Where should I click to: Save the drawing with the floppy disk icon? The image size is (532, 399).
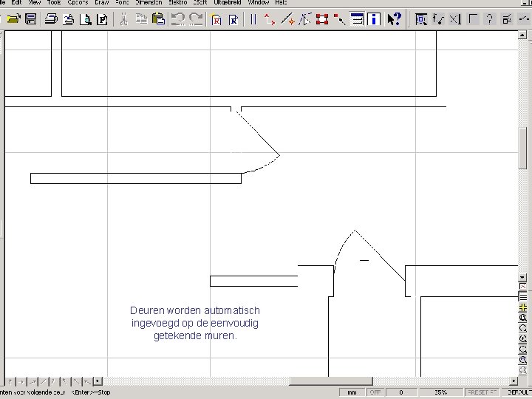click(x=31, y=18)
